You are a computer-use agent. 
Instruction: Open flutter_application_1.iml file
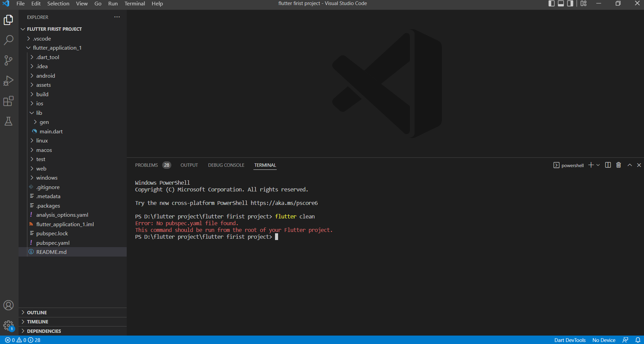pyautogui.click(x=73, y=224)
